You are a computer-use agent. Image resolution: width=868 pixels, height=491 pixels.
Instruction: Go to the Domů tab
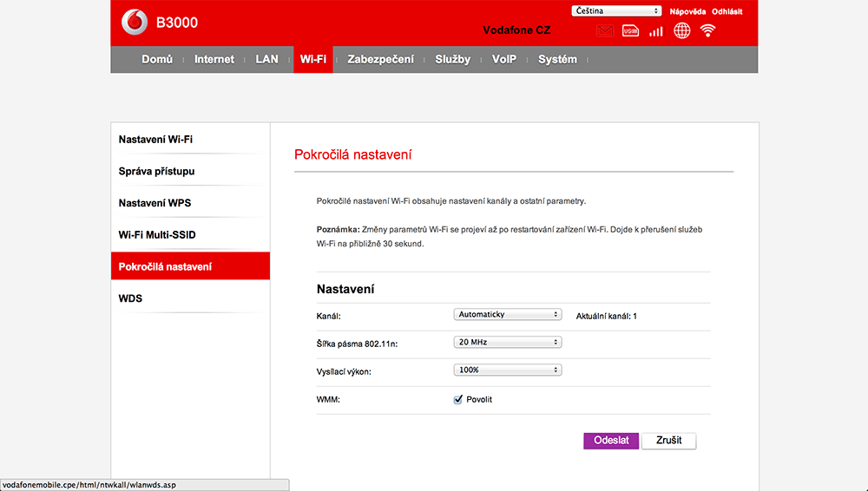[157, 59]
